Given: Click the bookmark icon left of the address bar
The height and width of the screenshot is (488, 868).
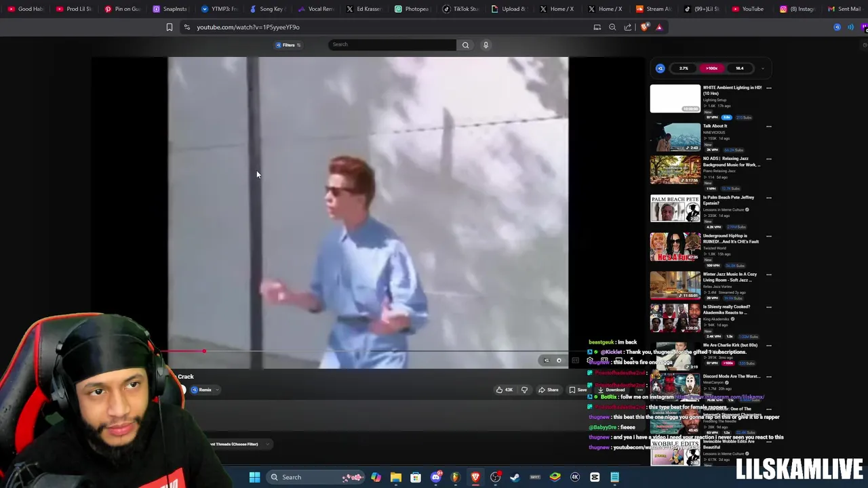Looking at the screenshot, I should click(170, 27).
